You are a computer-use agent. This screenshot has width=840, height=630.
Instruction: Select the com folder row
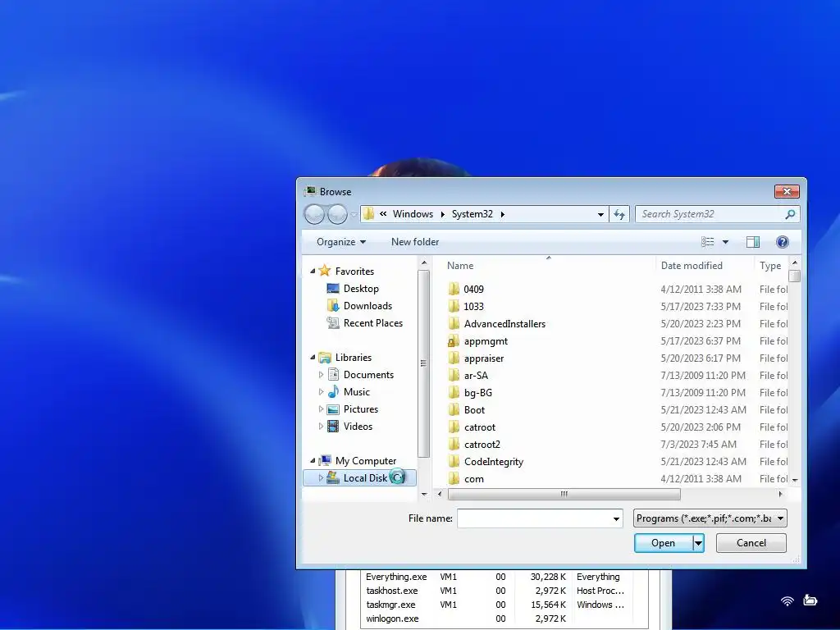tap(616, 479)
